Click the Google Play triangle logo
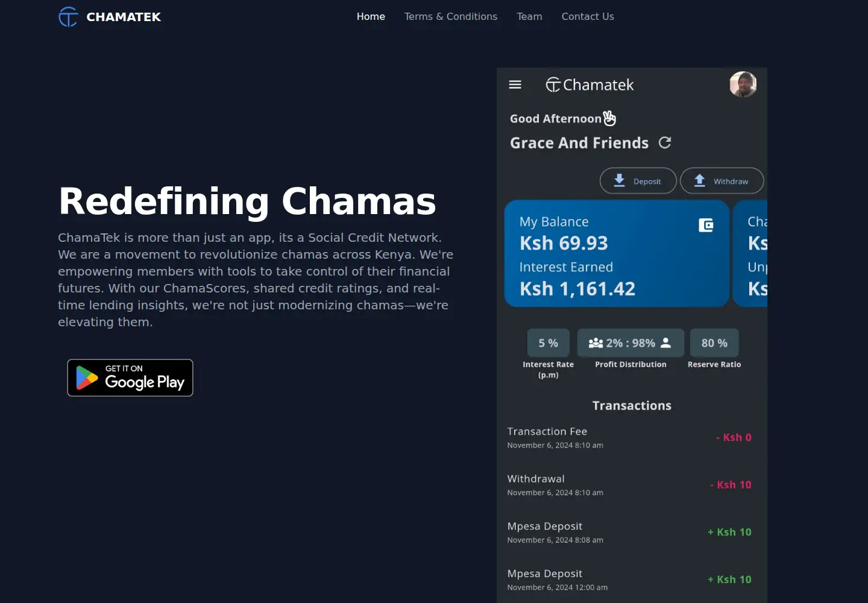The width and height of the screenshot is (868, 603). (87, 378)
